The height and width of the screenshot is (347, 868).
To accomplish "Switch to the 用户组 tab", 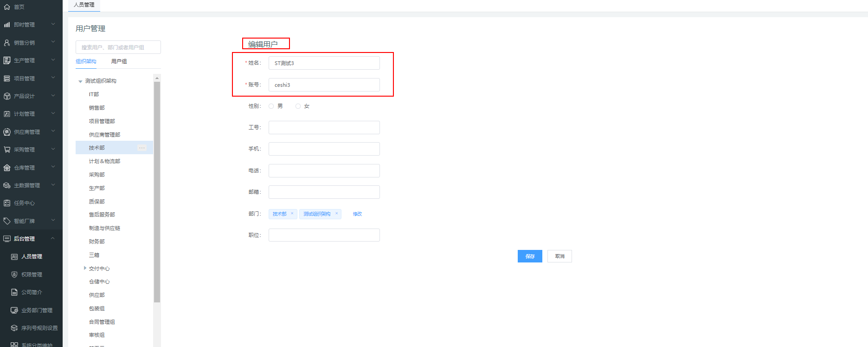I will (119, 61).
